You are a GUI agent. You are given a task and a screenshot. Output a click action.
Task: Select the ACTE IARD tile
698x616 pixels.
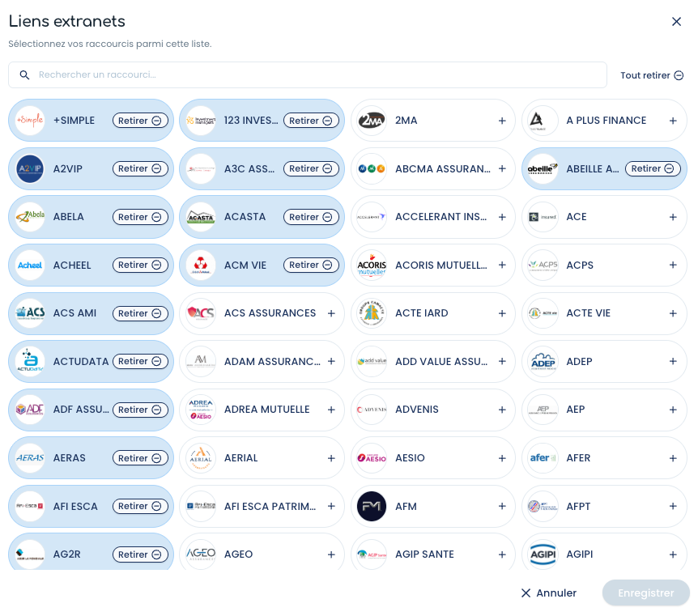(x=432, y=313)
